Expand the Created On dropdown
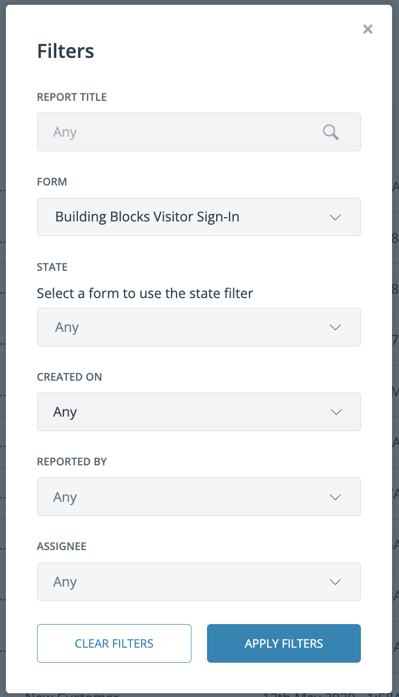399x697 pixels. pos(199,412)
